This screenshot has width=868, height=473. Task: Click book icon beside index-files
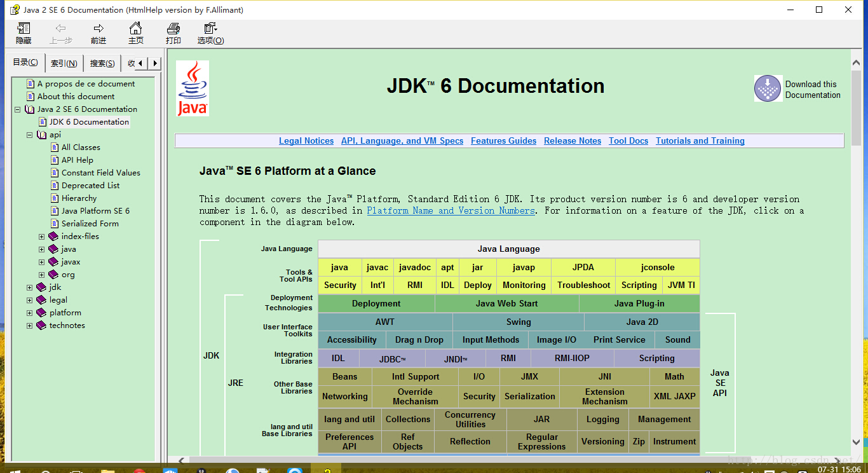click(x=53, y=236)
